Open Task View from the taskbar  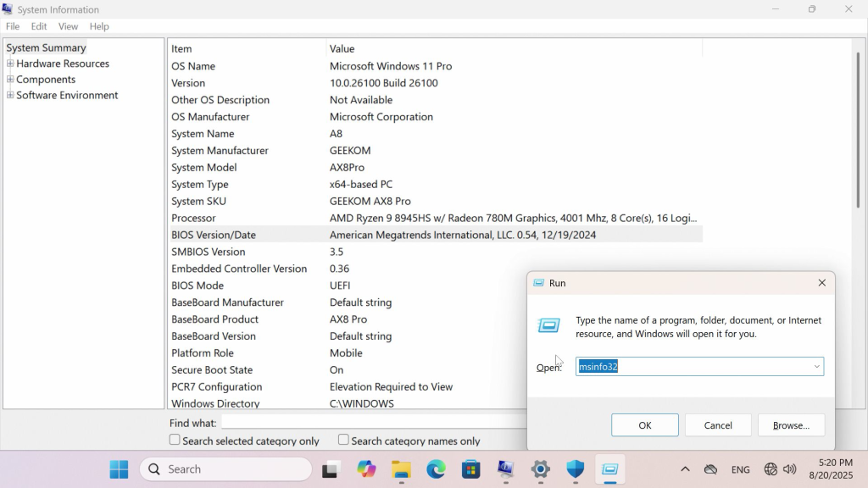click(331, 469)
